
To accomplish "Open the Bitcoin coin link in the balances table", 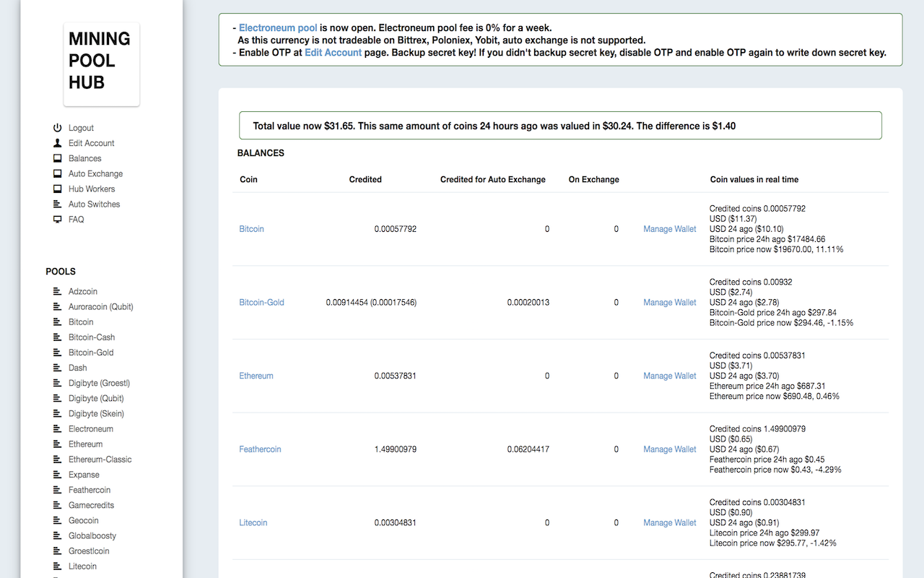I will [x=252, y=229].
